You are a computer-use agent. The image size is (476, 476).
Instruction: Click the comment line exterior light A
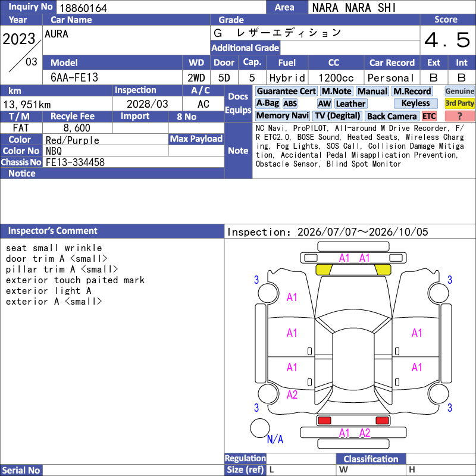pyautogui.click(x=49, y=290)
